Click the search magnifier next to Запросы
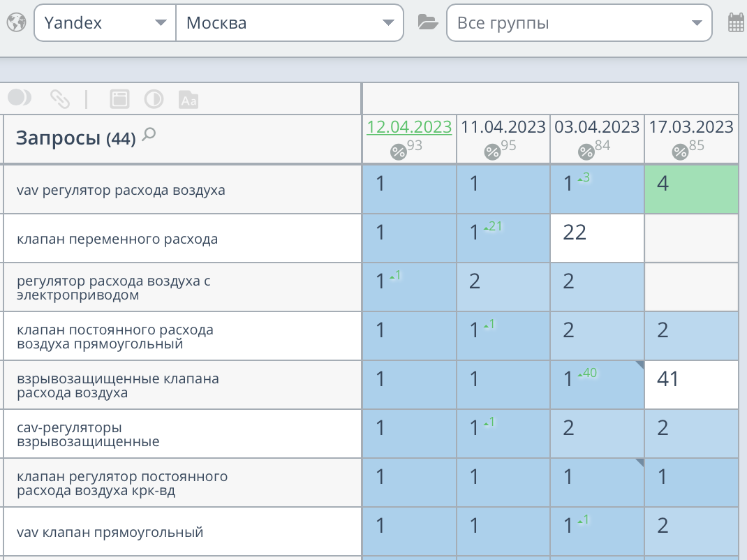The height and width of the screenshot is (560, 747). pyautogui.click(x=148, y=135)
